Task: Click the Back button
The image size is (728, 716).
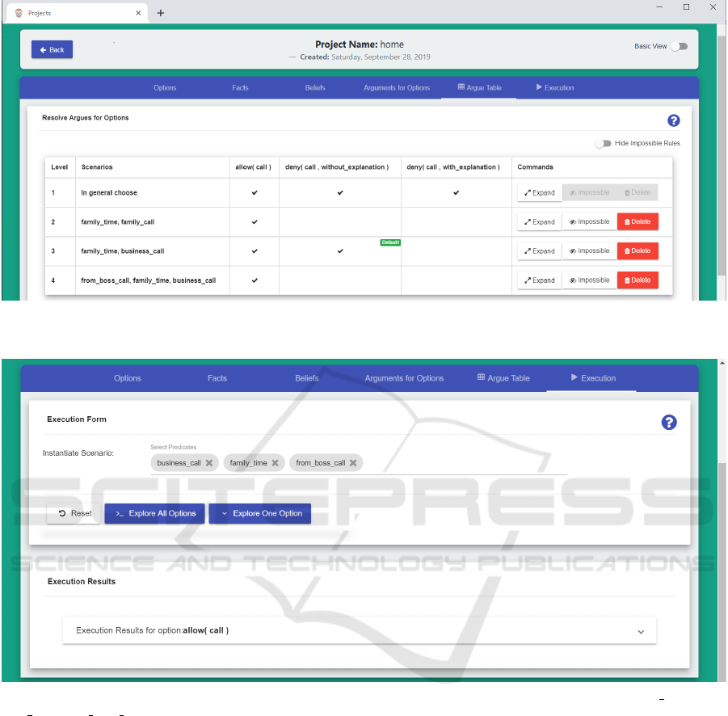Action: tap(52, 49)
